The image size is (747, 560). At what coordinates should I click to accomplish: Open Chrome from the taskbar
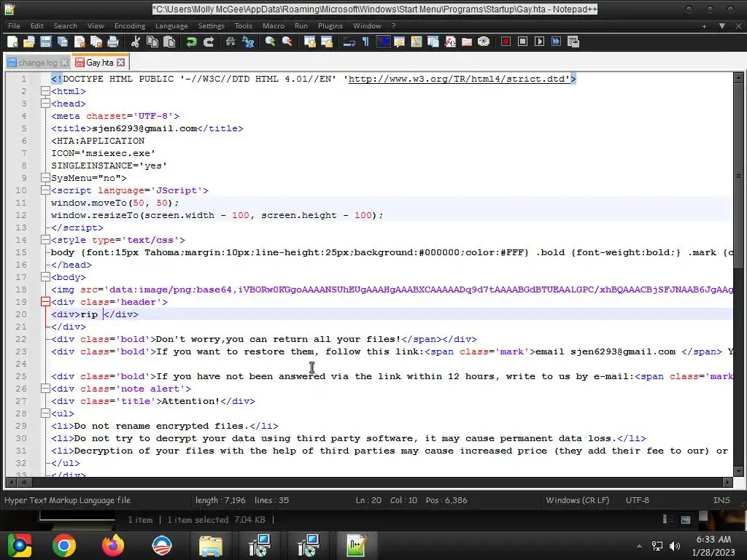(x=64, y=545)
